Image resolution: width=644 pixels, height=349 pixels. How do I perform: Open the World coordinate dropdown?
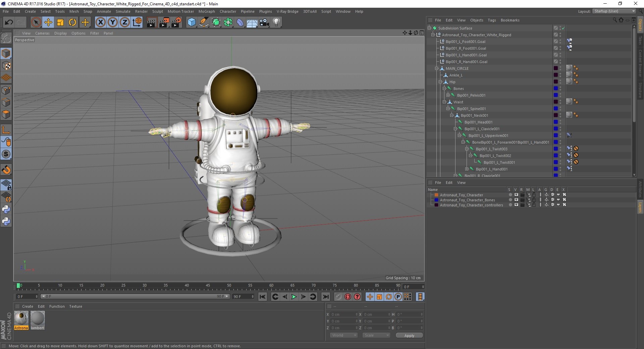(x=344, y=335)
